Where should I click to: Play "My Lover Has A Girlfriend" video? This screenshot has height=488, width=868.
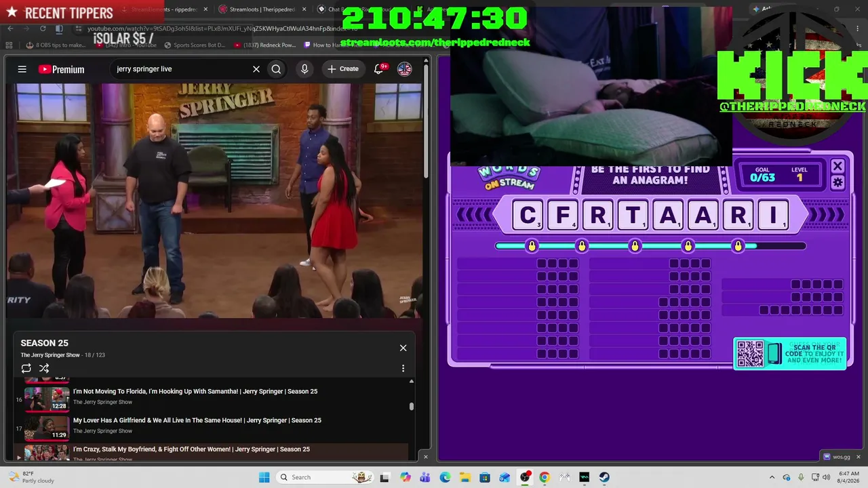pyautogui.click(x=197, y=420)
